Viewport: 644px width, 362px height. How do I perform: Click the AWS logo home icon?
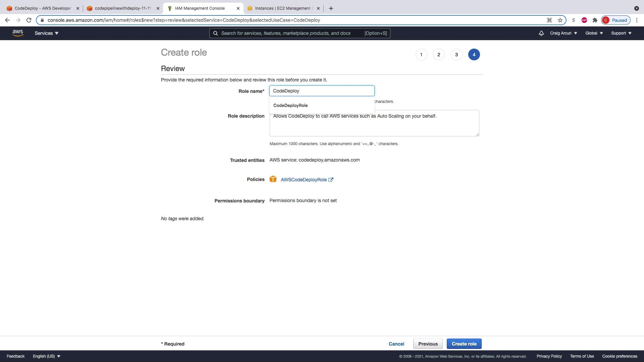[17, 33]
